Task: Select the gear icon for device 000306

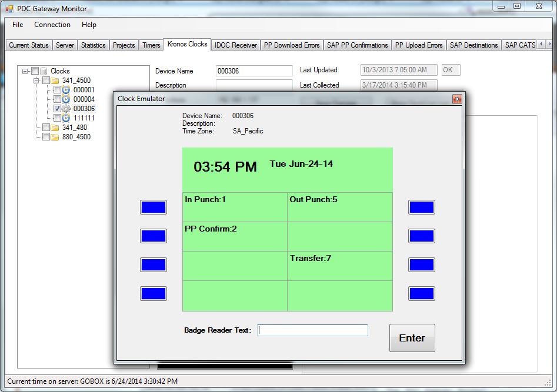Action: click(66, 109)
